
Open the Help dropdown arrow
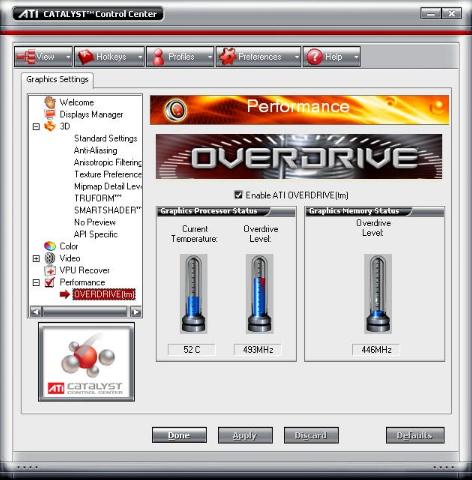tap(356, 57)
